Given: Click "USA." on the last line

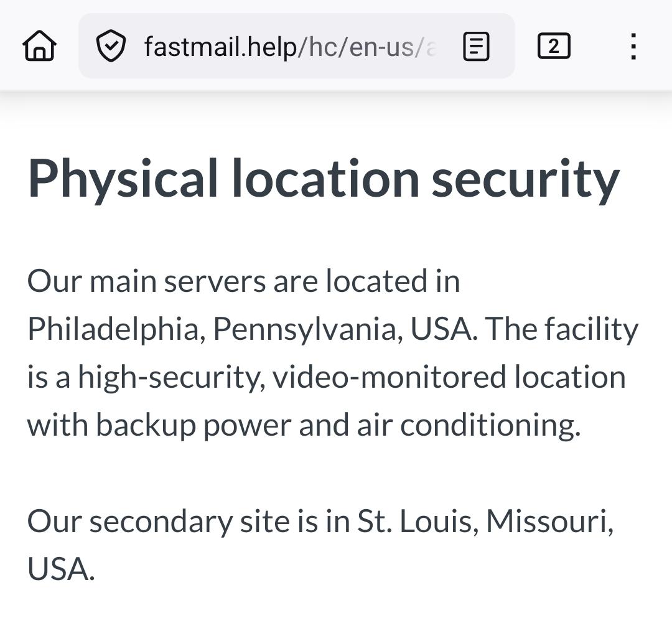Looking at the screenshot, I should (x=61, y=569).
